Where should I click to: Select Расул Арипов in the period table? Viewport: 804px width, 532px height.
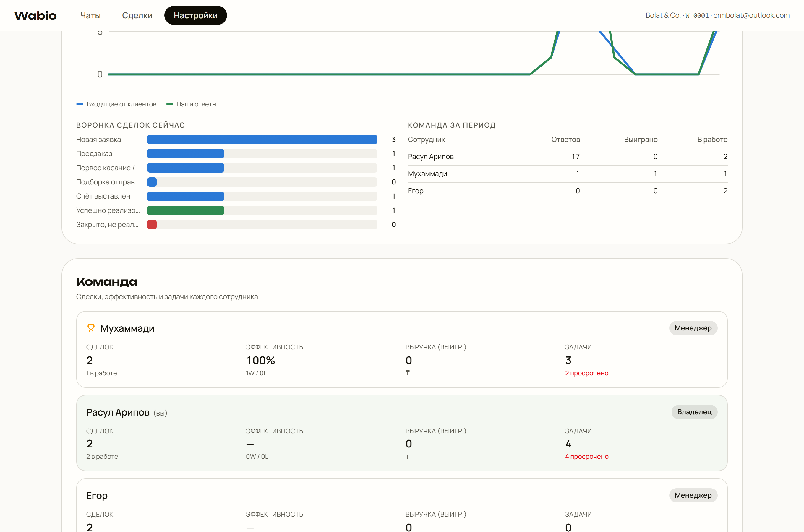[x=431, y=157]
